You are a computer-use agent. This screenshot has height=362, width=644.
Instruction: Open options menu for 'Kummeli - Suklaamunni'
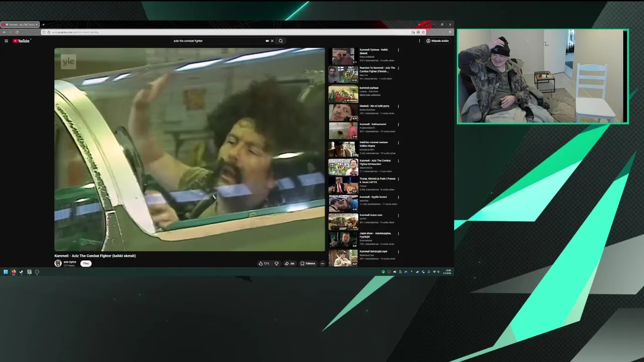click(398, 124)
